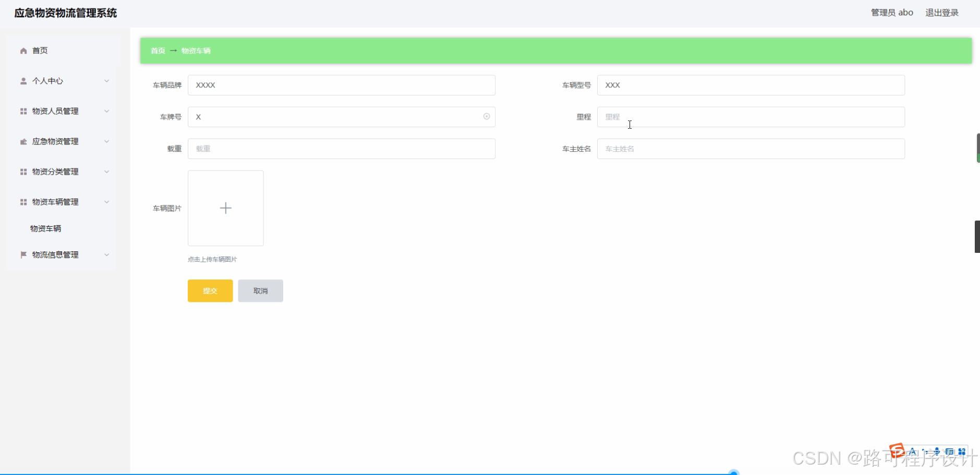
Task: Click the home icon beside 首页
Action: [23, 51]
